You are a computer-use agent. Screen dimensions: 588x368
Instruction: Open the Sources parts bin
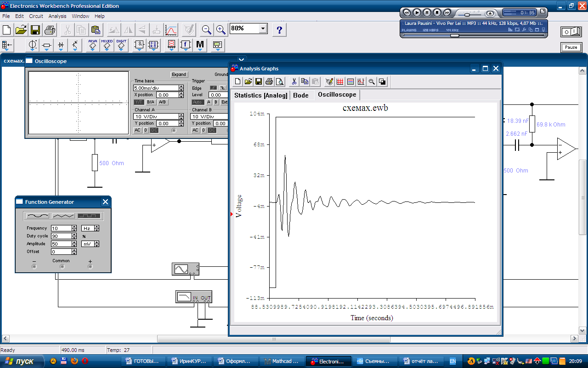[x=33, y=45]
